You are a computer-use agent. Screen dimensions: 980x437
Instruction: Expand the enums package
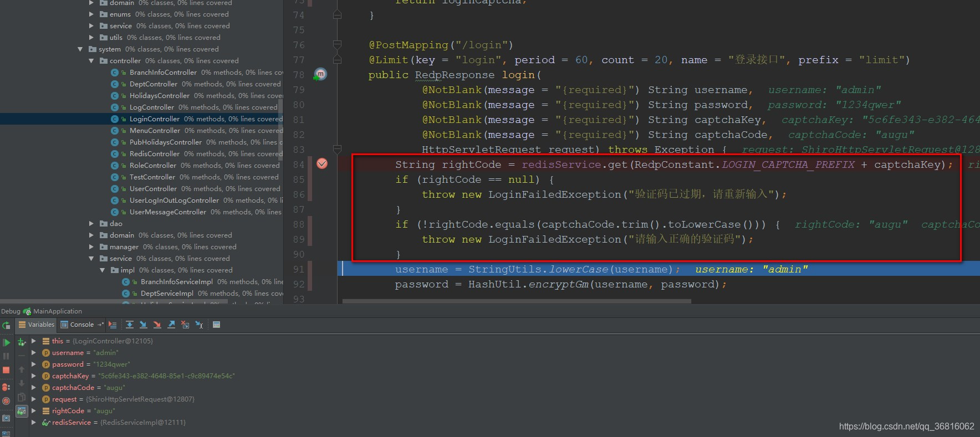pyautogui.click(x=91, y=14)
